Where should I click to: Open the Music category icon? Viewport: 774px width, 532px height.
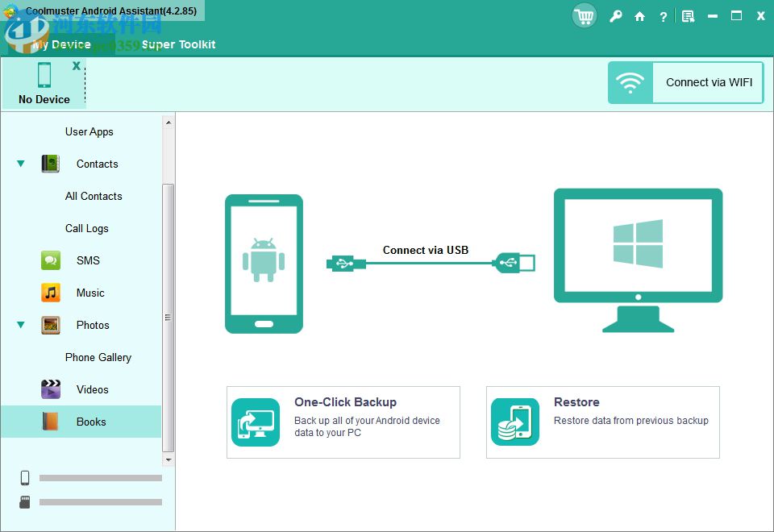point(50,293)
